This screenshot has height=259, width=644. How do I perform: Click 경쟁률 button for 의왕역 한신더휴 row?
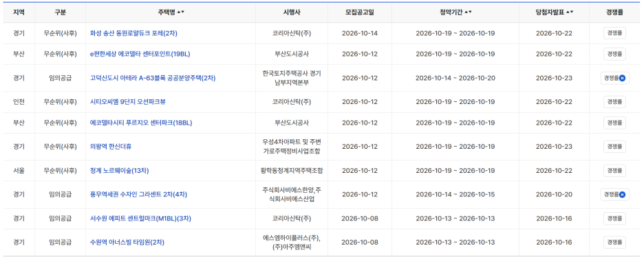614,146
